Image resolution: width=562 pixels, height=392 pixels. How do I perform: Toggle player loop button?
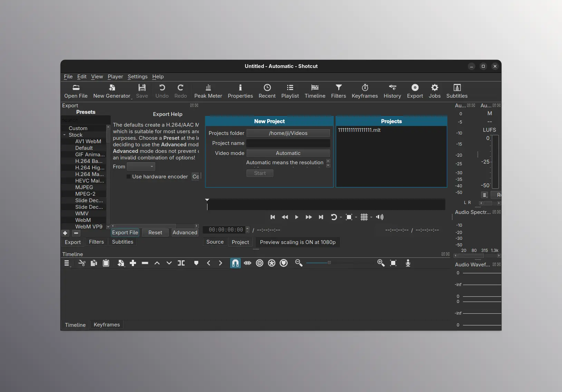pos(333,217)
